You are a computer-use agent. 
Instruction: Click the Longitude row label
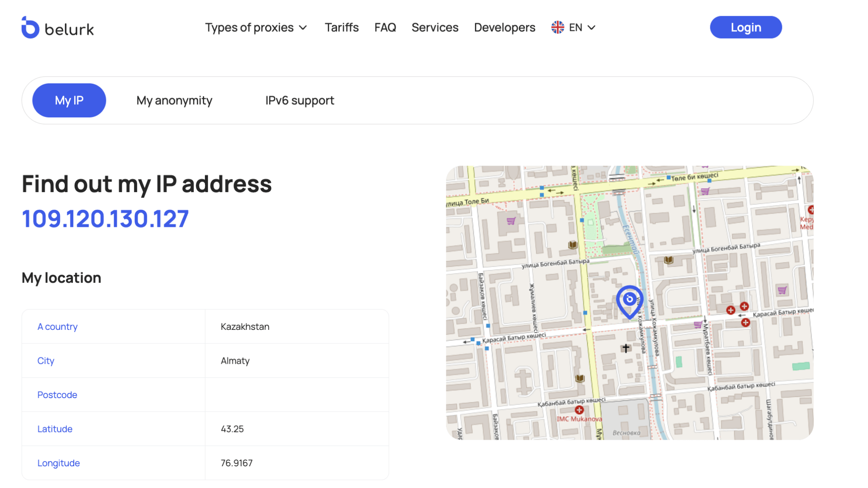point(59,463)
